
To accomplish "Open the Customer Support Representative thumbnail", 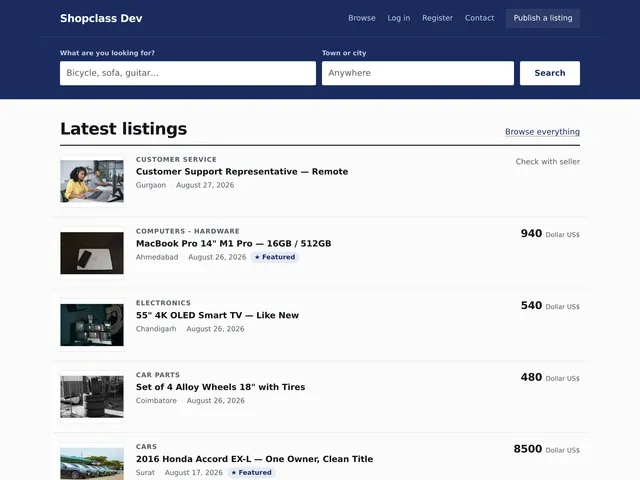I will 92,181.
